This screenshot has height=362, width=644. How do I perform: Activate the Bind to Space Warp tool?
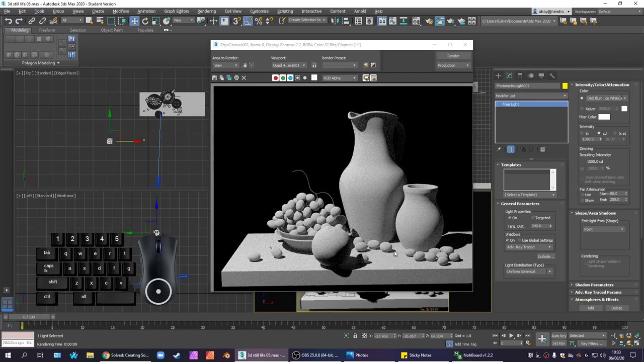coord(53,21)
